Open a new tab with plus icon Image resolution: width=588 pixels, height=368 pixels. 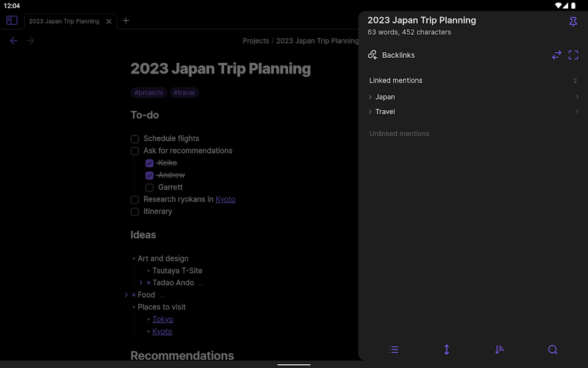coord(126,21)
